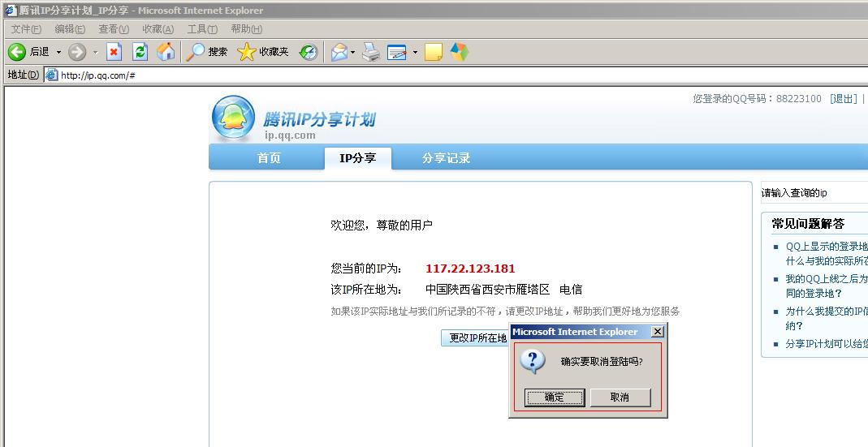Print page with printer icon
868x447 pixels.
[x=371, y=52]
